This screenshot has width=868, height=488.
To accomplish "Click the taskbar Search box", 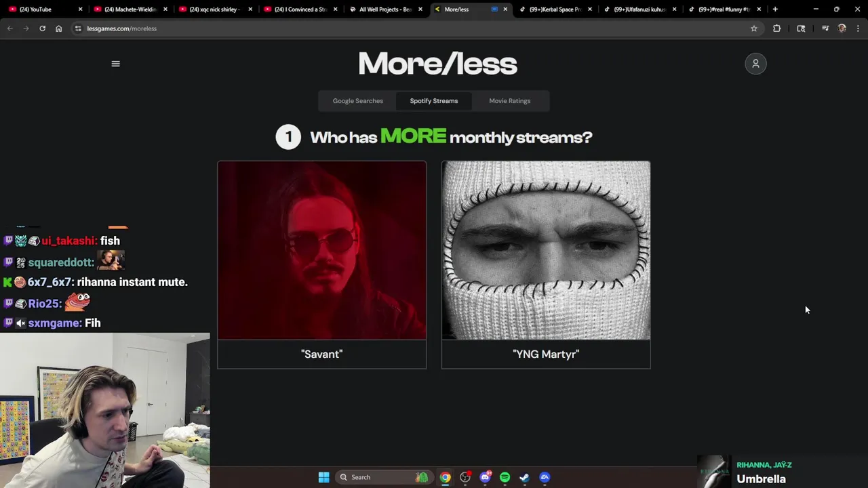I will (x=384, y=477).
